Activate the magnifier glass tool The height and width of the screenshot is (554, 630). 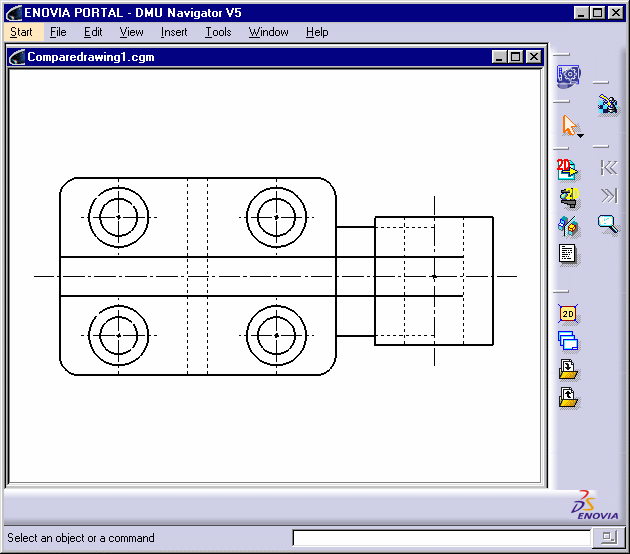coord(608,224)
